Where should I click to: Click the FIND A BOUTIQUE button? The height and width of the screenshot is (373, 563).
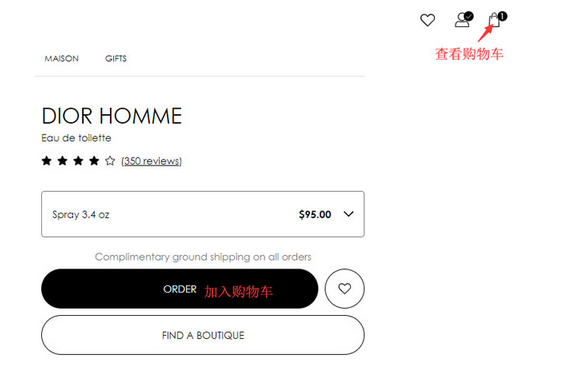[x=203, y=335]
